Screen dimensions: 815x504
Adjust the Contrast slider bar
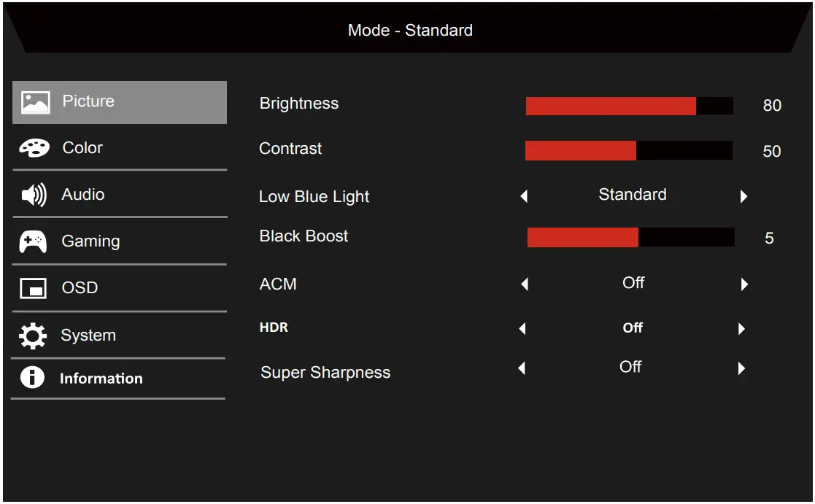pyautogui.click(x=628, y=151)
